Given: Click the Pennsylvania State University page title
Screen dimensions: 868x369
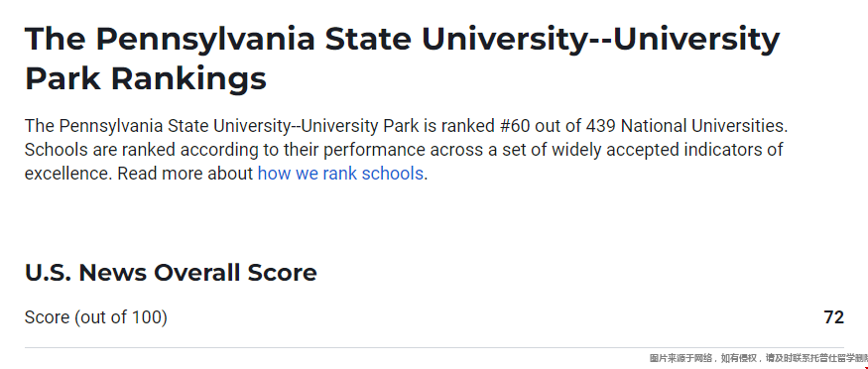Looking at the screenshot, I should [x=403, y=59].
